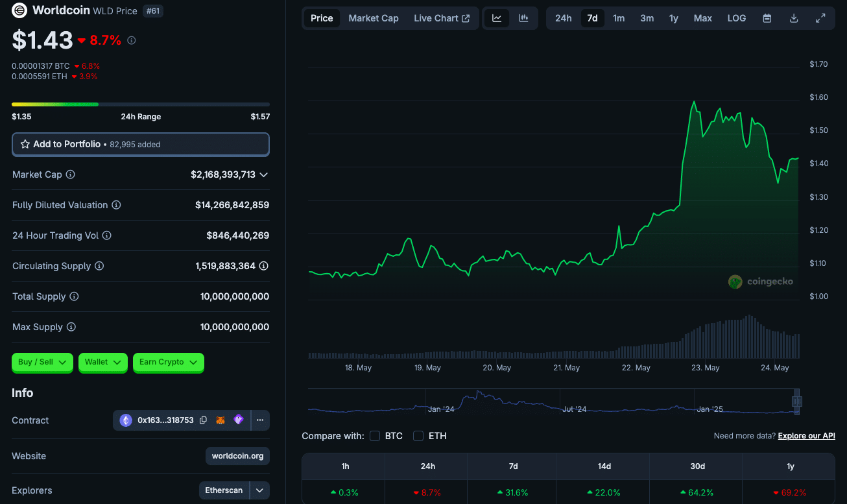The height and width of the screenshot is (504, 847).
Task: Show Total Supply info icon
Action: point(74,296)
